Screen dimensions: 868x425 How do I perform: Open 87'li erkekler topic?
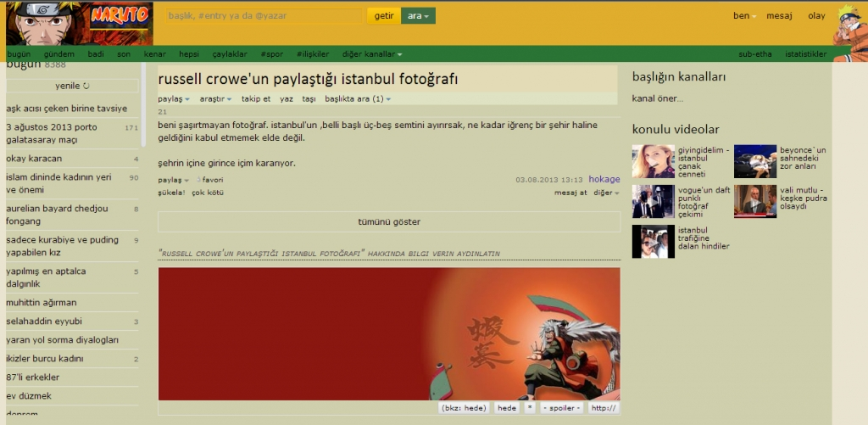[33, 377]
